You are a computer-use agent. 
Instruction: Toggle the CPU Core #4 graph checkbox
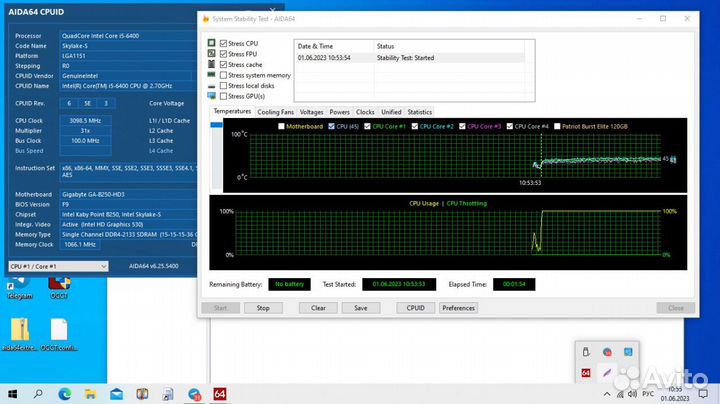coord(509,126)
